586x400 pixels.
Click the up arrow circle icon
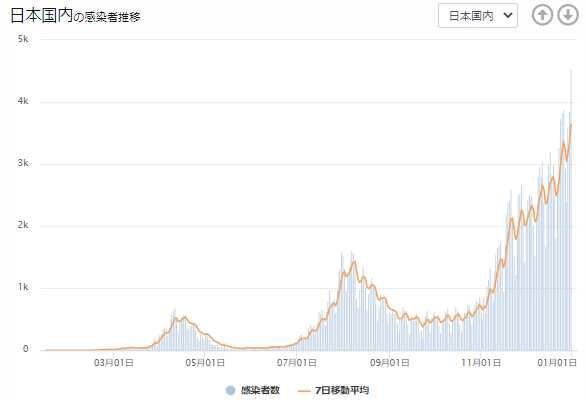[x=542, y=15]
